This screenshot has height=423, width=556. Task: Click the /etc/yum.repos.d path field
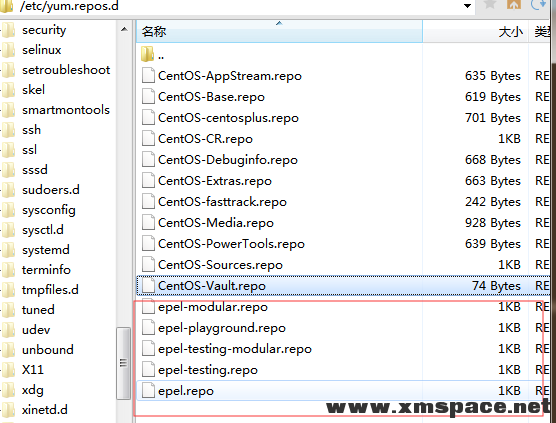point(238,6)
